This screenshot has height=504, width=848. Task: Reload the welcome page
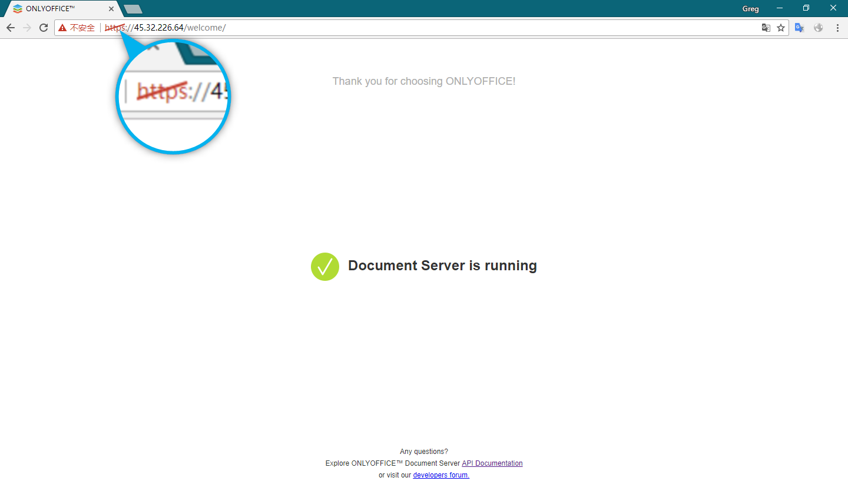pos(44,28)
